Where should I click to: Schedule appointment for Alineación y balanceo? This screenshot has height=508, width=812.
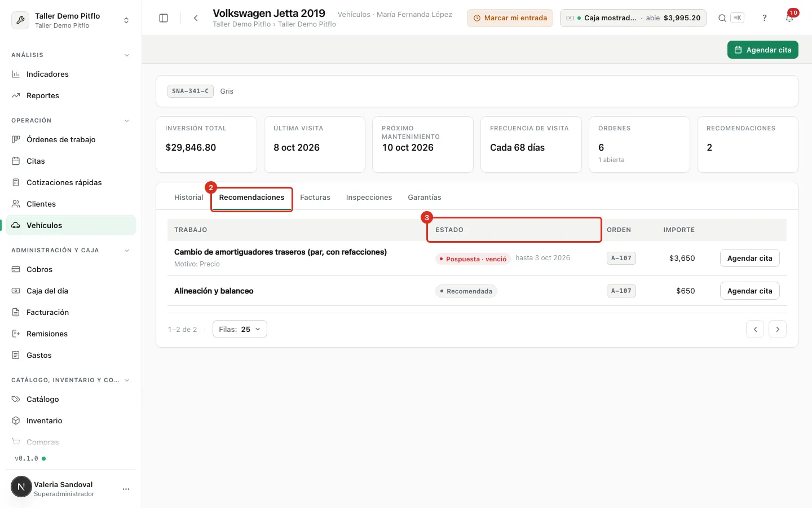pyautogui.click(x=749, y=291)
